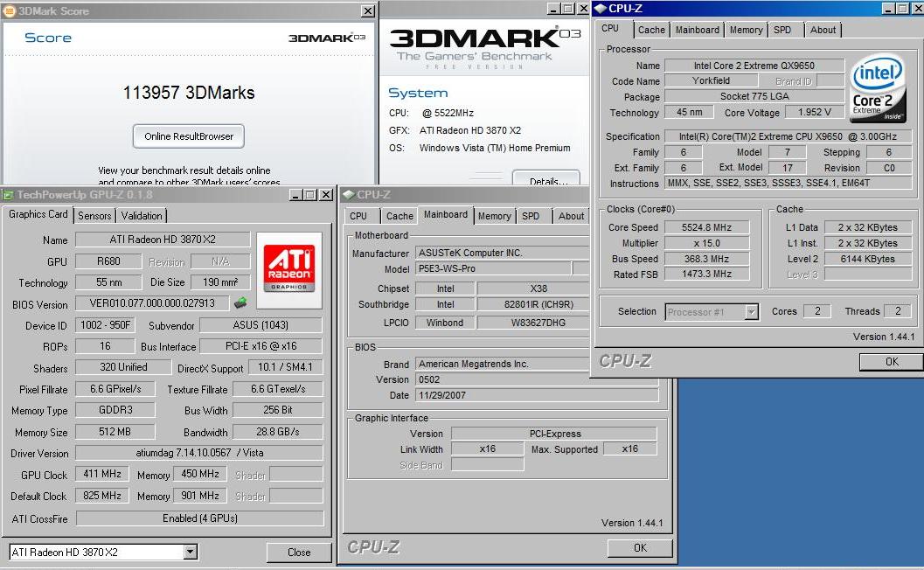The image size is (924, 570).
Task: Click the Specification field in CPU-Z
Action: pos(788,136)
